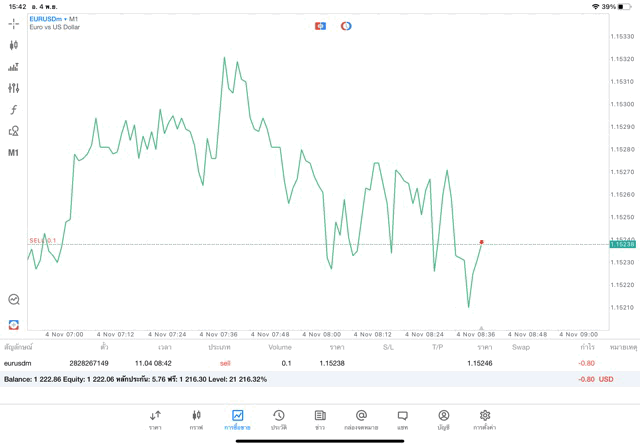
Task: Open the Quotes tab with up-down arrows
Action: pyautogui.click(x=155, y=419)
